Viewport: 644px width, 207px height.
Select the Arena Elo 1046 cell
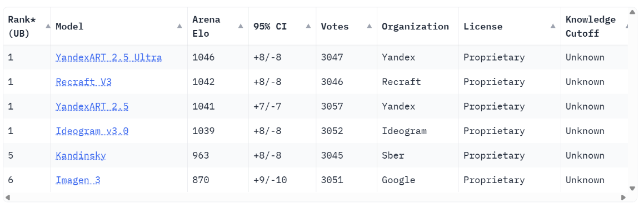point(218,57)
